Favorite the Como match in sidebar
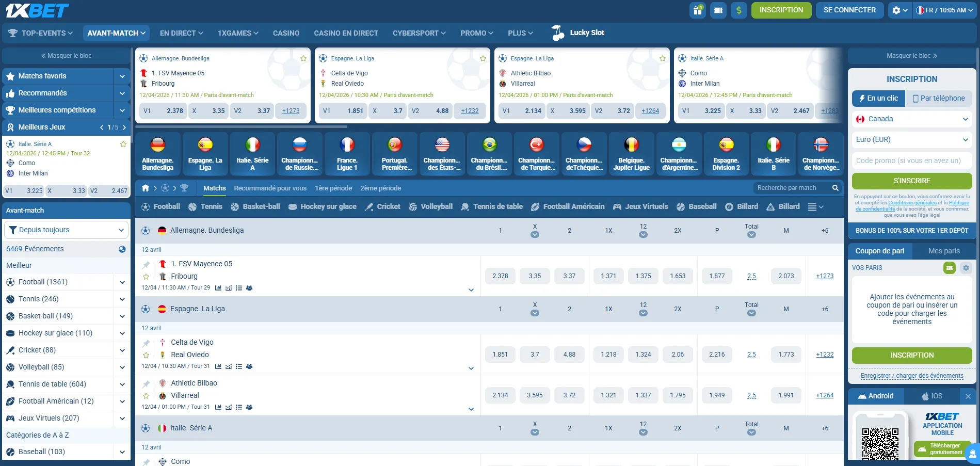The image size is (980, 466). click(123, 144)
